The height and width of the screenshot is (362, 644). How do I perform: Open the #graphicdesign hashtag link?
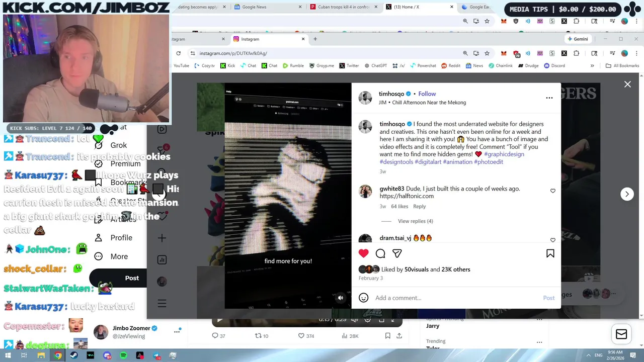click(x=504, y=154)
